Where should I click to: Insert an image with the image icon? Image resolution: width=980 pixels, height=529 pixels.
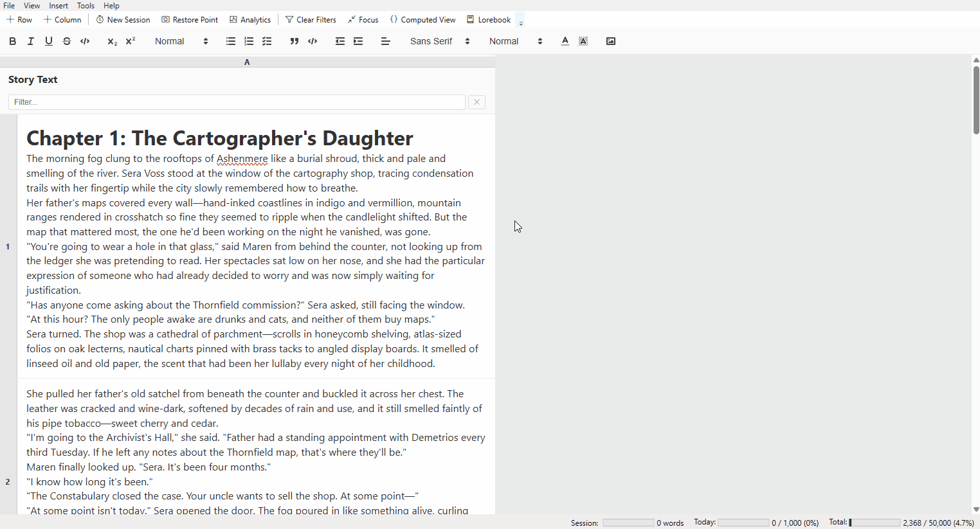(611, 41)
